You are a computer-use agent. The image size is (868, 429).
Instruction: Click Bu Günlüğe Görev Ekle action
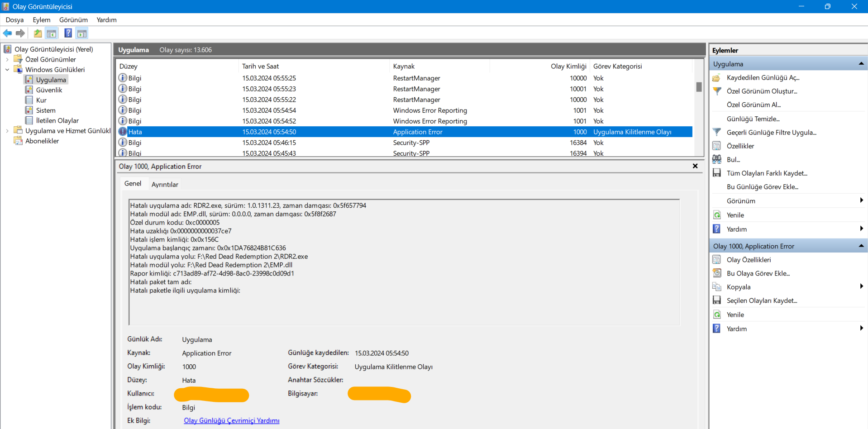pyautogui.click(x=763, y=186)
